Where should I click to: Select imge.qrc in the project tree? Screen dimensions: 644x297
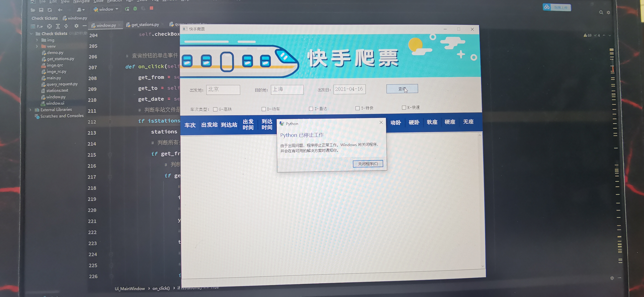tap(52, 65)
